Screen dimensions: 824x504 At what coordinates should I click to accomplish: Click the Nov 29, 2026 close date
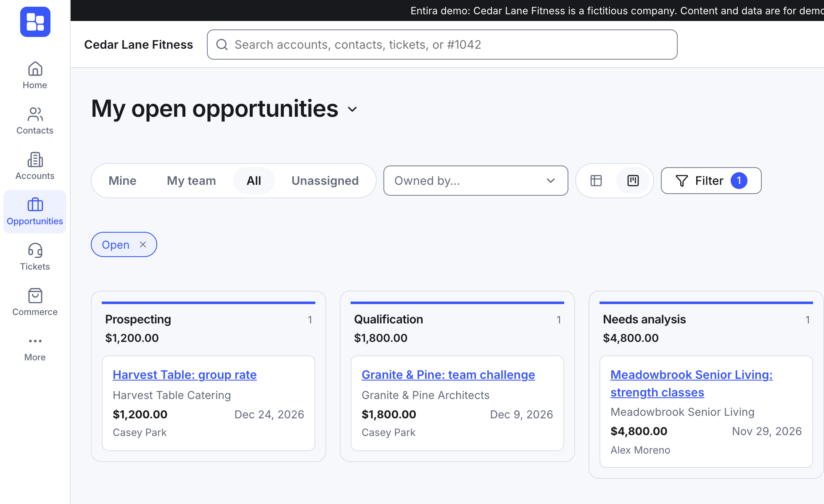click(767, 431)
